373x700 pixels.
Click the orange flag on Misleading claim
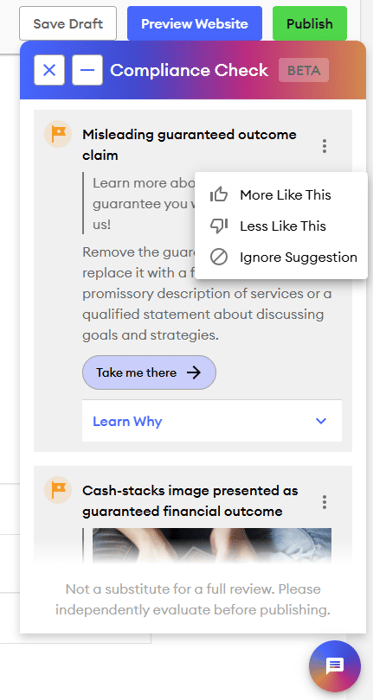tap(58, 134)
